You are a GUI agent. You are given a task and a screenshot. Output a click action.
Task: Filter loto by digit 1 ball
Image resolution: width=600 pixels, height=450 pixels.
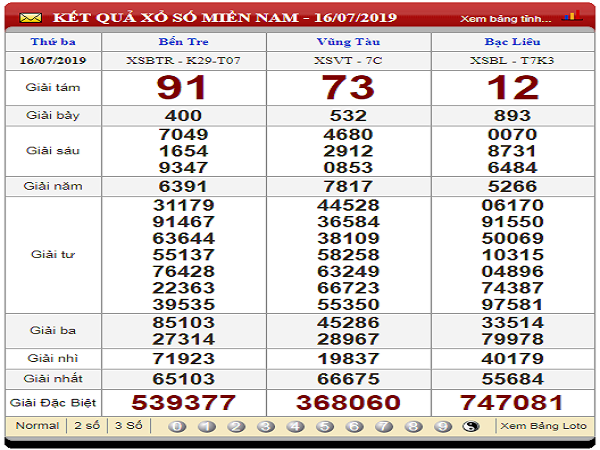(207, 426)
